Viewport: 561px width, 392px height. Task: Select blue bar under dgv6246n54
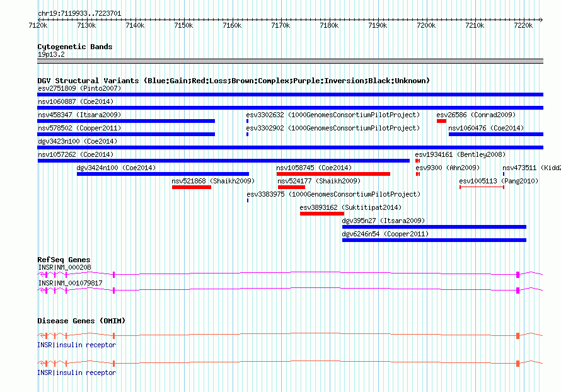[x=434, y=240]
